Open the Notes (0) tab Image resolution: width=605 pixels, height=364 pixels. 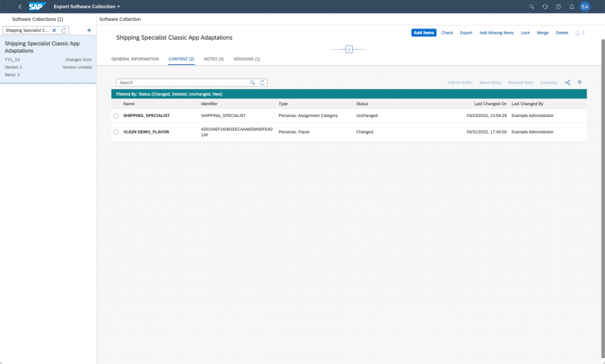click(214, 59)
